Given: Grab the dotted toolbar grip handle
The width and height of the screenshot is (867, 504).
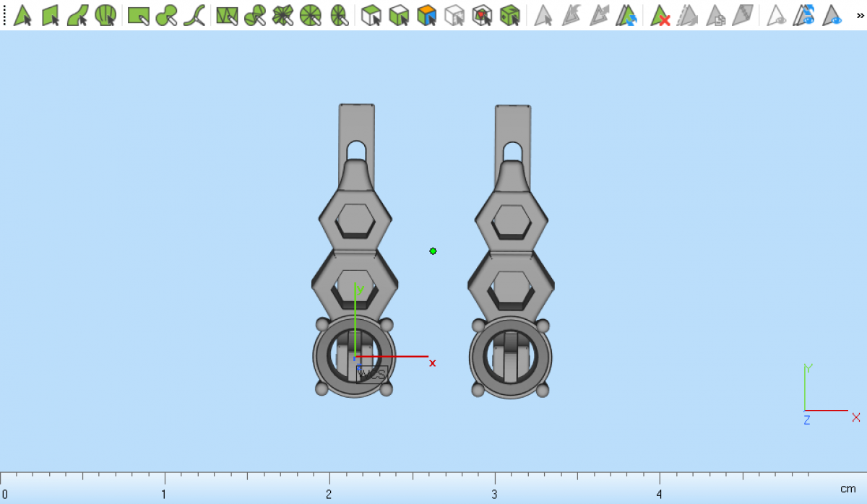Looking at the screenshot, I should click(5, 15).
